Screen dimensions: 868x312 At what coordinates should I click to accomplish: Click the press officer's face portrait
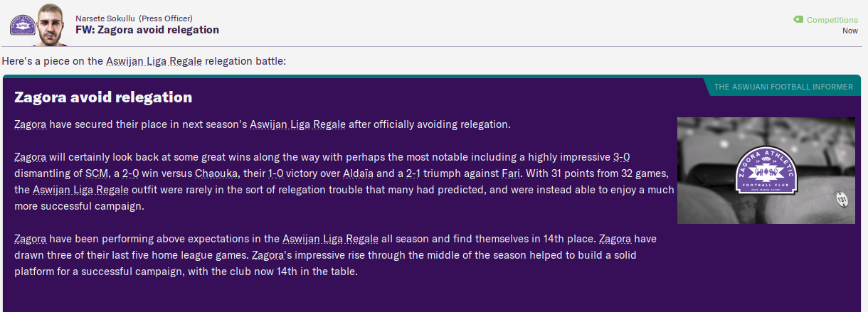point(53,24)
